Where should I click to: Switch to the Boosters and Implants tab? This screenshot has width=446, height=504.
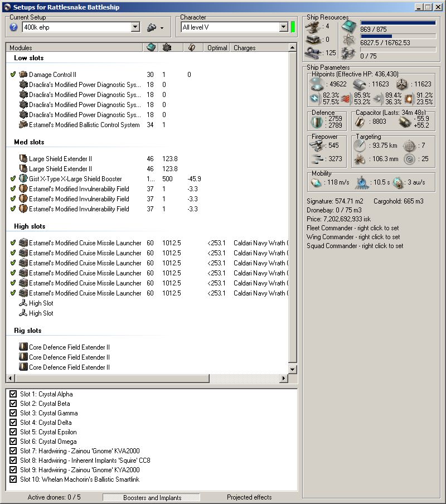(x=152, y=497)
